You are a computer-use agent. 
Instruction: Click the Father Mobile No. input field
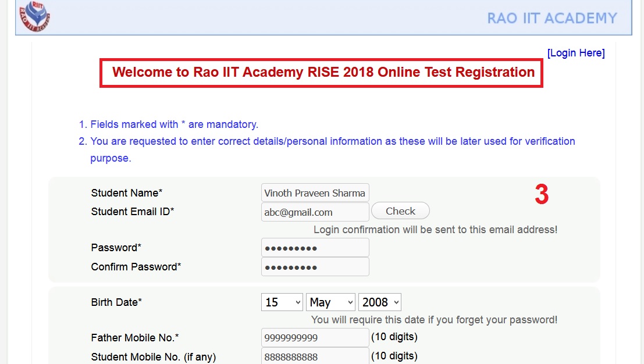point(315,338)
